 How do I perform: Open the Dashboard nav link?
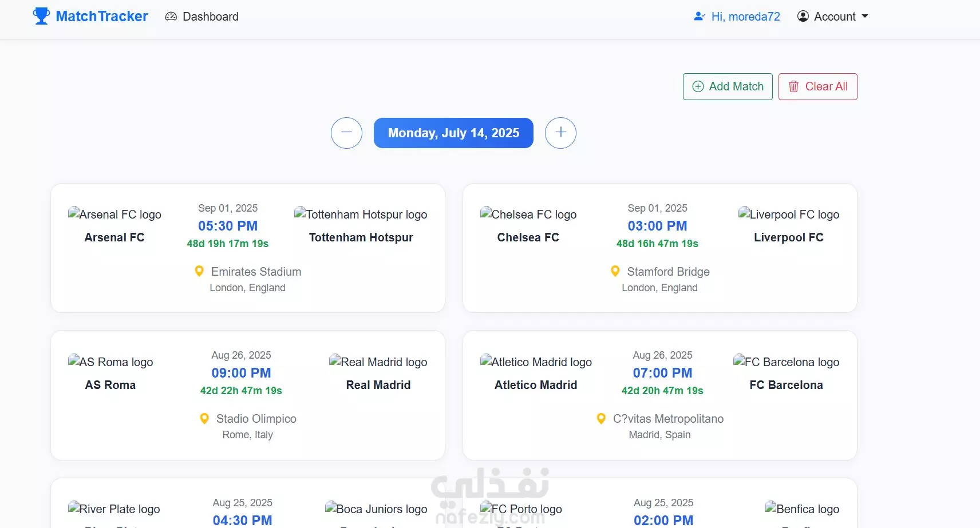click(x=201, y=17)
